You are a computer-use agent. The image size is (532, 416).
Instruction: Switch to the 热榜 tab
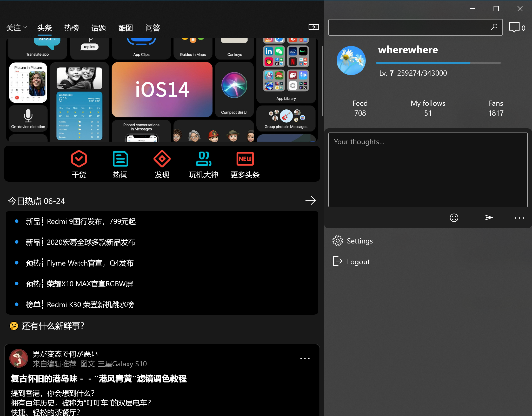click(x=71, y=28)
